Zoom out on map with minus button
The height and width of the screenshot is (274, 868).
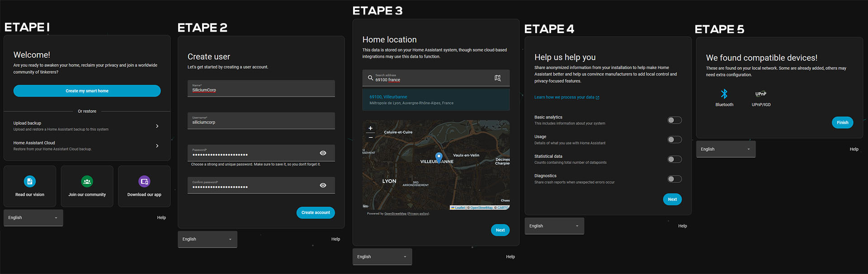pos(371,137)
